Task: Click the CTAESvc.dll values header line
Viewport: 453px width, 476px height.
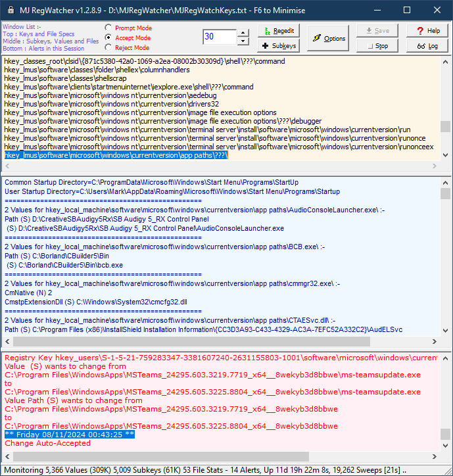Action: (170, 320)
